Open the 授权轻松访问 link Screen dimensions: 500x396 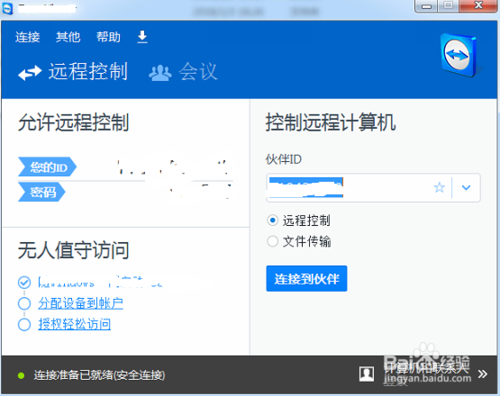click(x=74, y=324)
